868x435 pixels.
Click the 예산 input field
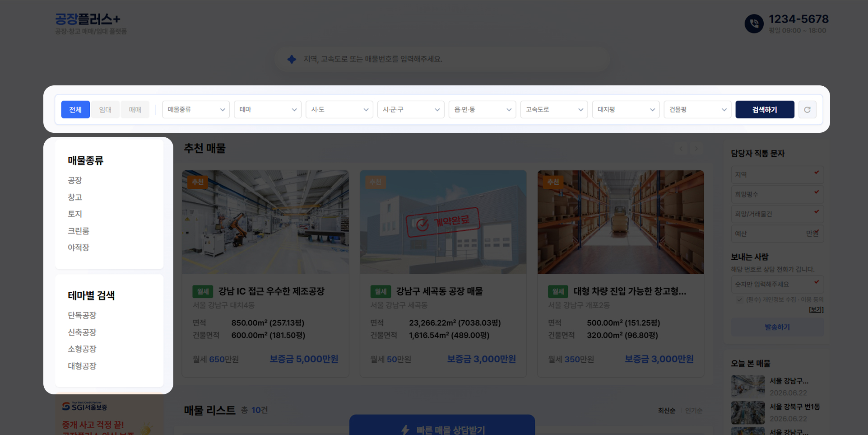(x=777, y=234)
